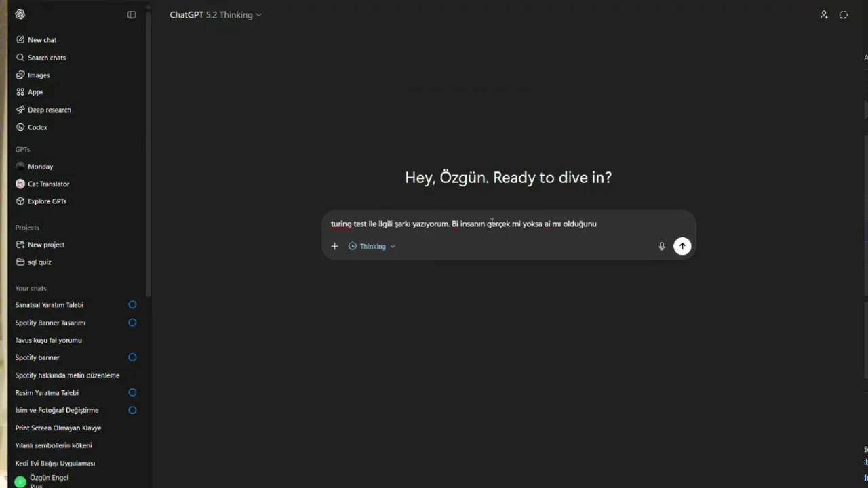
Task: Click the Deep research icon
Action: pos(20,110)
